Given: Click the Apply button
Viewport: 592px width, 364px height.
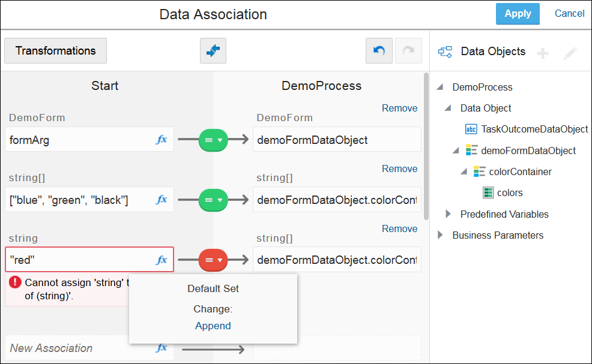Looking at the screenshot, I should (518, 14).
